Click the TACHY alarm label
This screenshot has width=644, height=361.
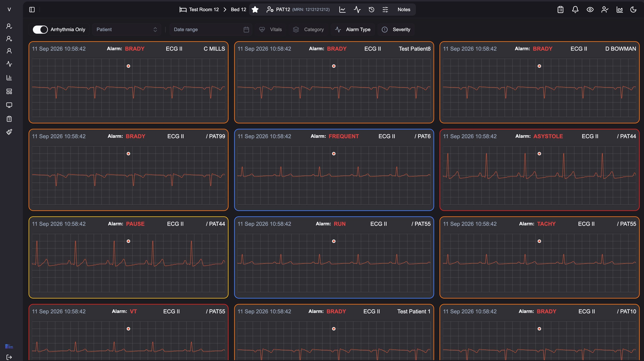[546, 224]
